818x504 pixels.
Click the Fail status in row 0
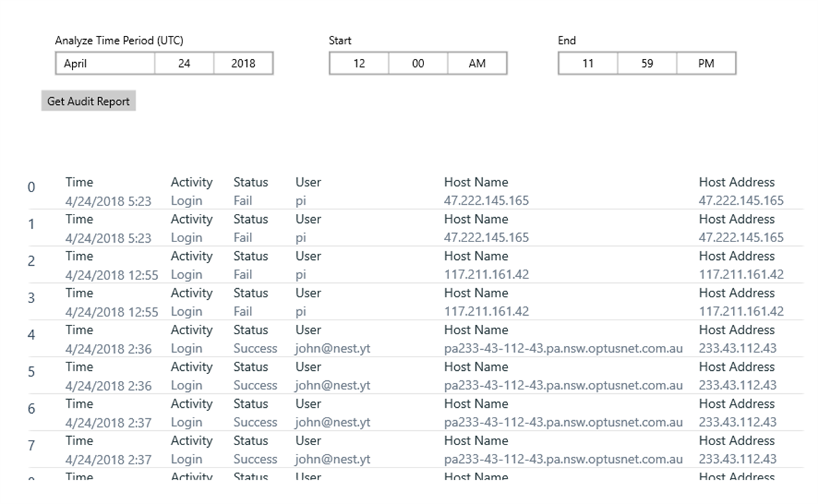point(243,201)
